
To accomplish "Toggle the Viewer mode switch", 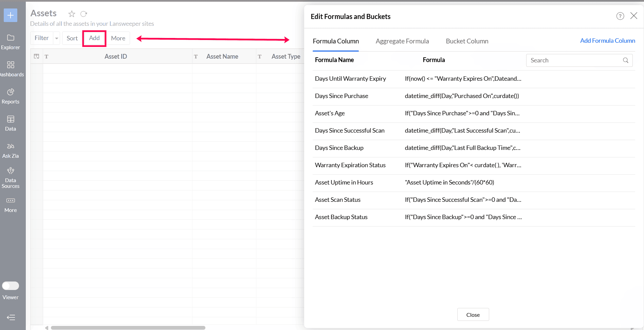I will (11, 286).
